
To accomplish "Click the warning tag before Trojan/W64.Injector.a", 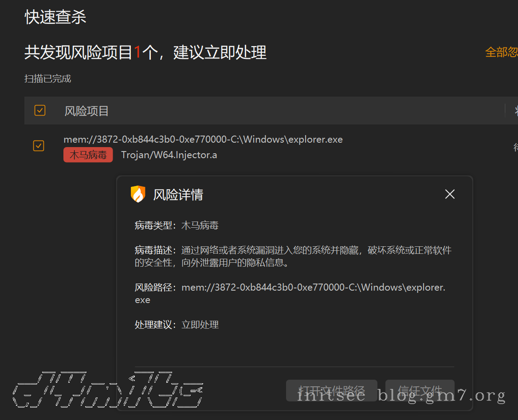I will pyautogui.click(x=88, y=155).
